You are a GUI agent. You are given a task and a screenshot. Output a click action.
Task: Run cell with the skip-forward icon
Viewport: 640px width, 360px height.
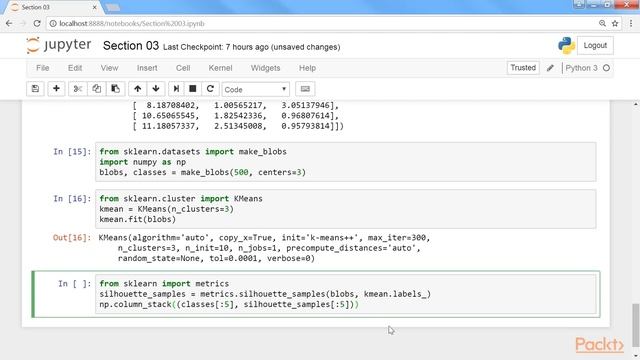(x=176, y=89)
